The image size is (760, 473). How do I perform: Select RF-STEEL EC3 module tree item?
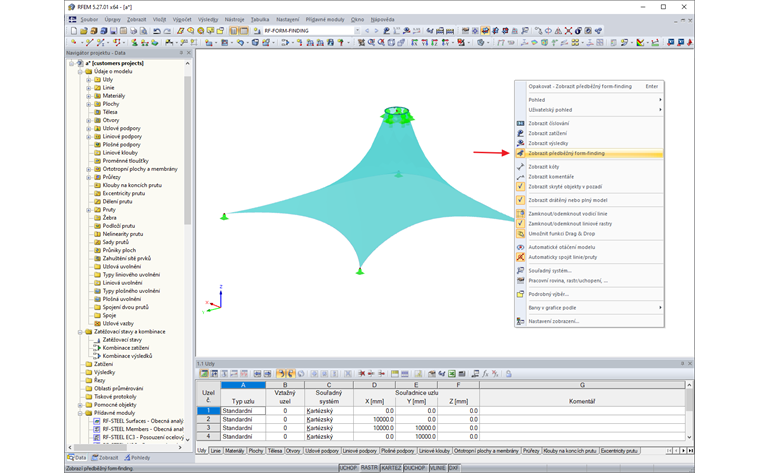142,438
